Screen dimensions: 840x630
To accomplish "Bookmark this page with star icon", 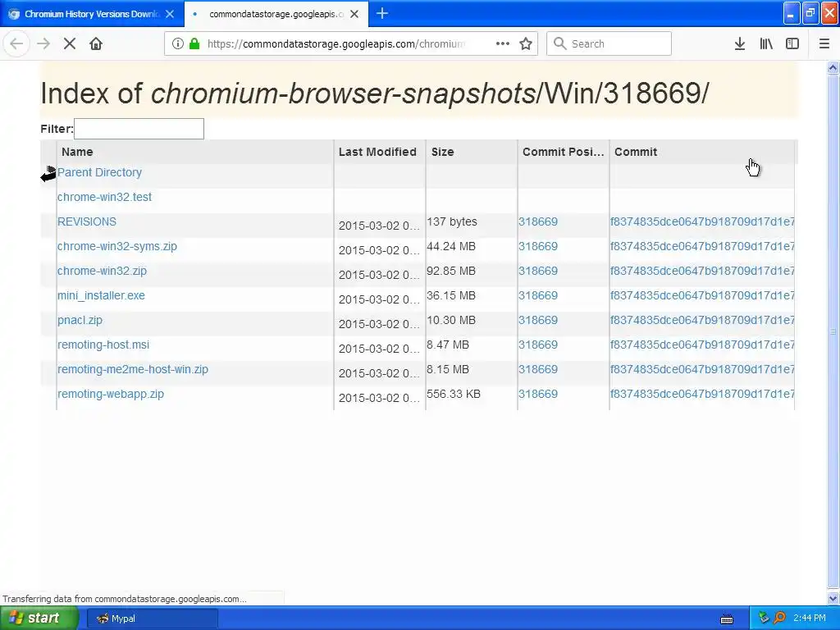I will [x=526, y=44].
